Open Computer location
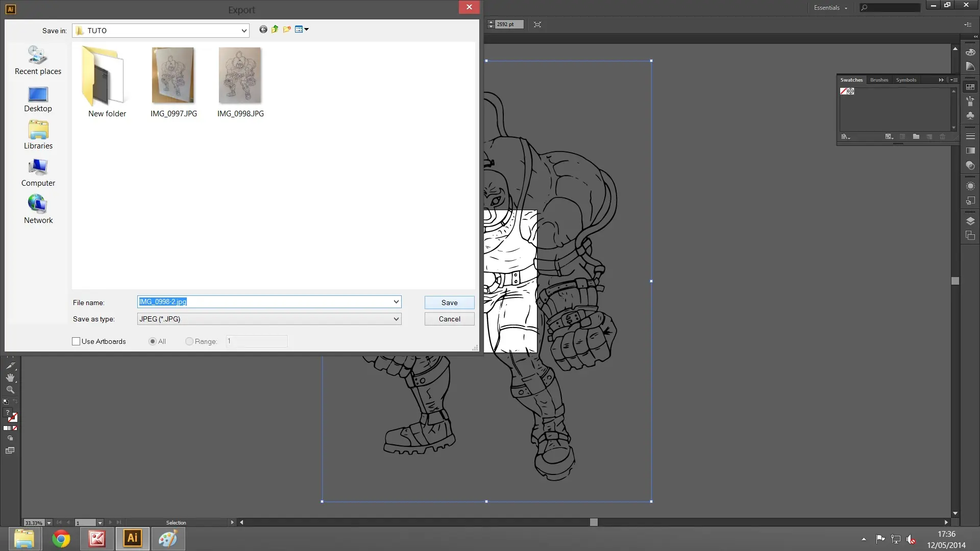The image size is (980, 551). (x=38, y=173)
